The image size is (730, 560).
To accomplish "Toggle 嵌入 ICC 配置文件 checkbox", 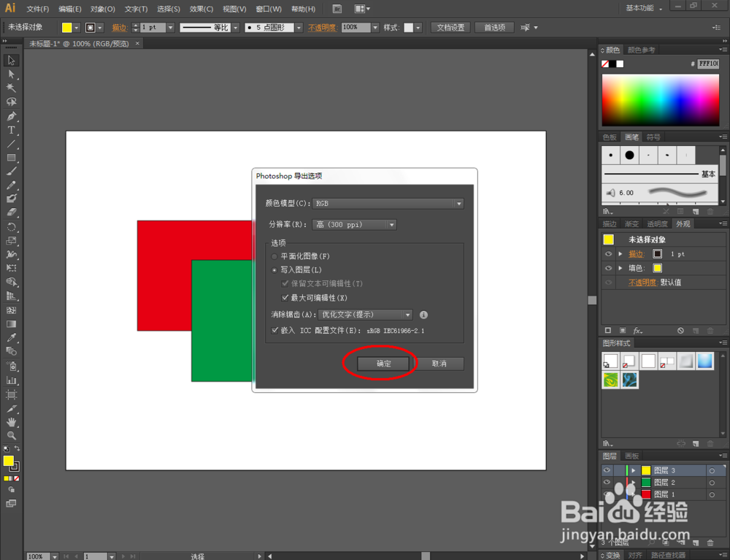I will [274, 330].
